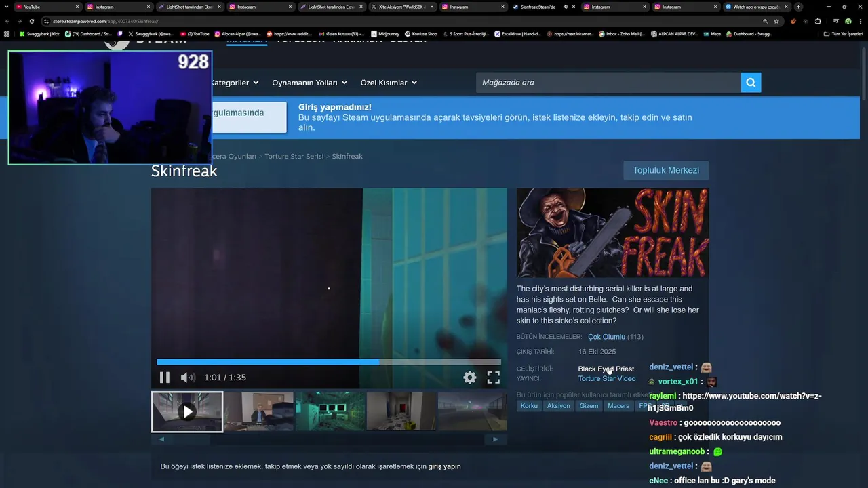Select the third green-tinted room thumbnail

pos(330,411)
